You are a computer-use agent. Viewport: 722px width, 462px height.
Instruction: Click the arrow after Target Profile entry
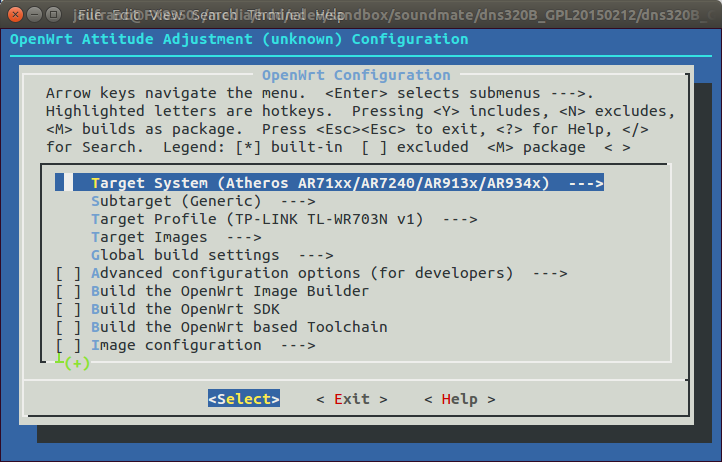point(460,219)
